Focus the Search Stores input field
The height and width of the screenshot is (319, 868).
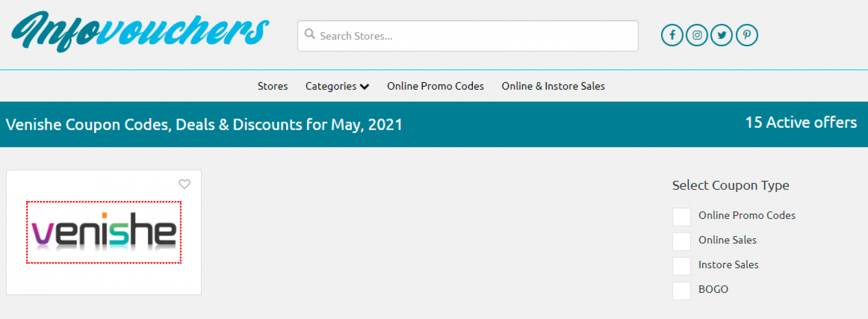(x=468, y=36)
